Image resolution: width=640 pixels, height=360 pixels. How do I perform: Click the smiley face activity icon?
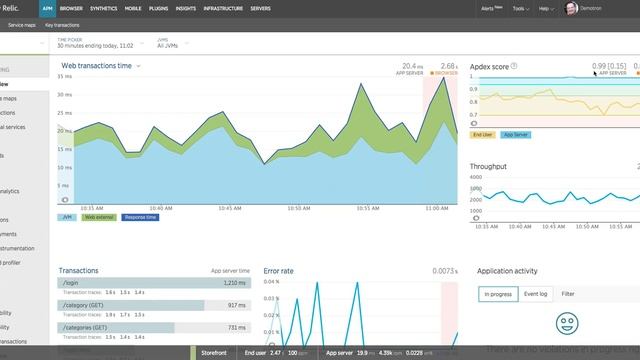[567, 324]
